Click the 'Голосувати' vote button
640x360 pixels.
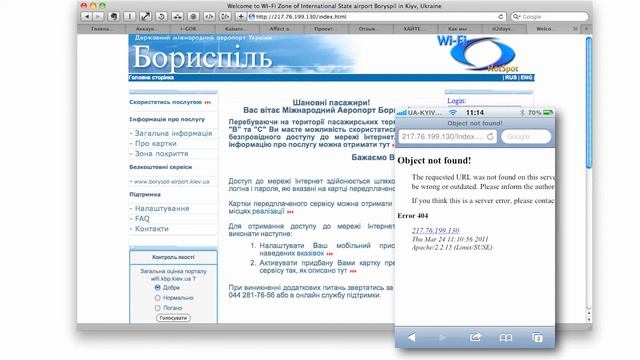173,318
